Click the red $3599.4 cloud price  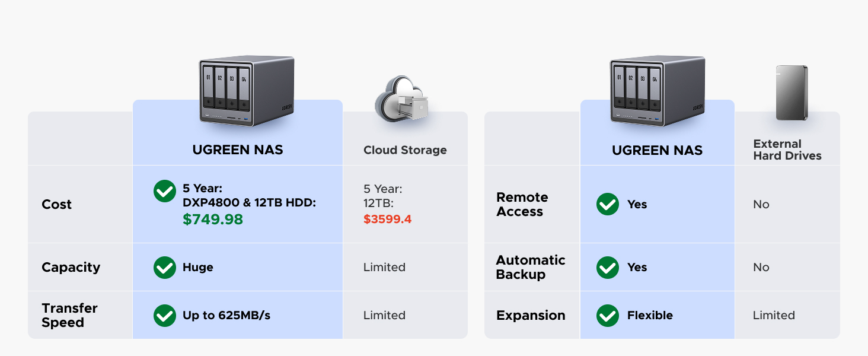387,220
